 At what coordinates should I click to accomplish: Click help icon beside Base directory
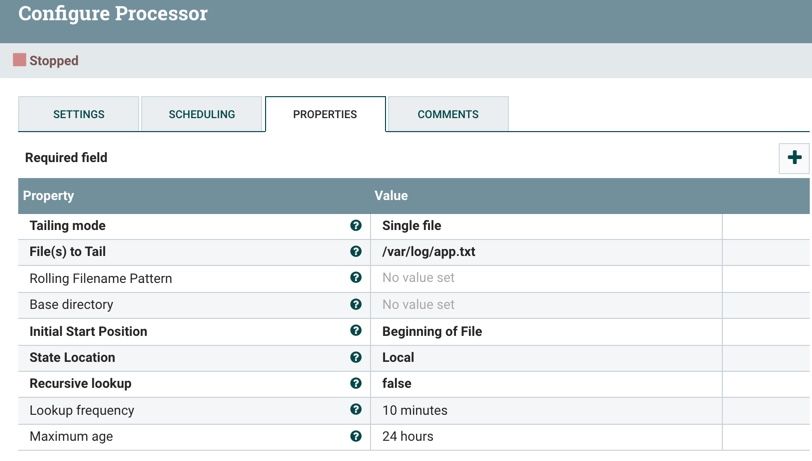[356, 304]
